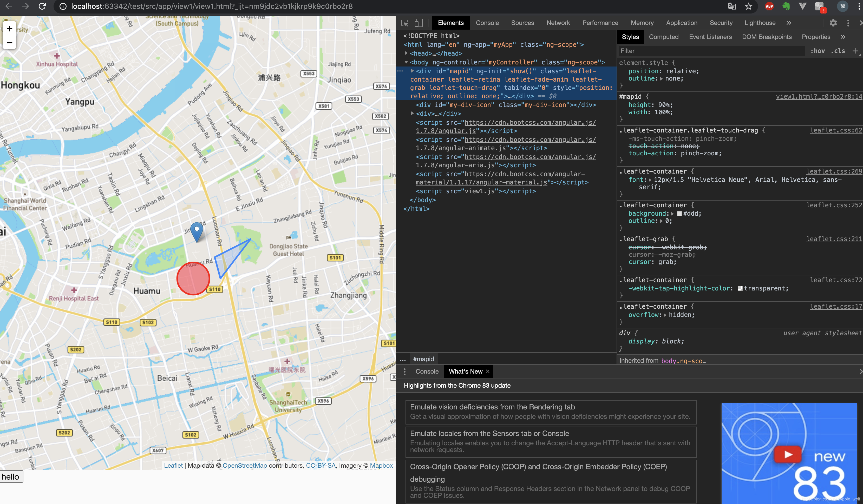863x504 pixels.
Task: Open the OpenStreetMap attribution link
Action: click(x=245, y=466)
